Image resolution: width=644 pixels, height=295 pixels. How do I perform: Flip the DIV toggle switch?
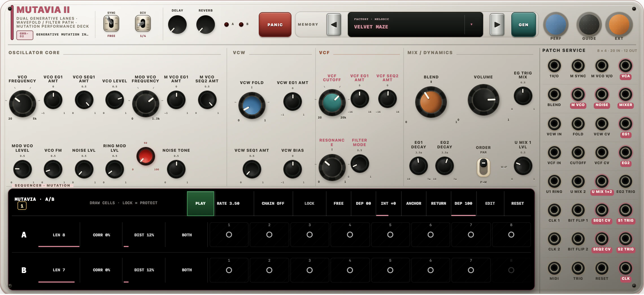[143, 24]
